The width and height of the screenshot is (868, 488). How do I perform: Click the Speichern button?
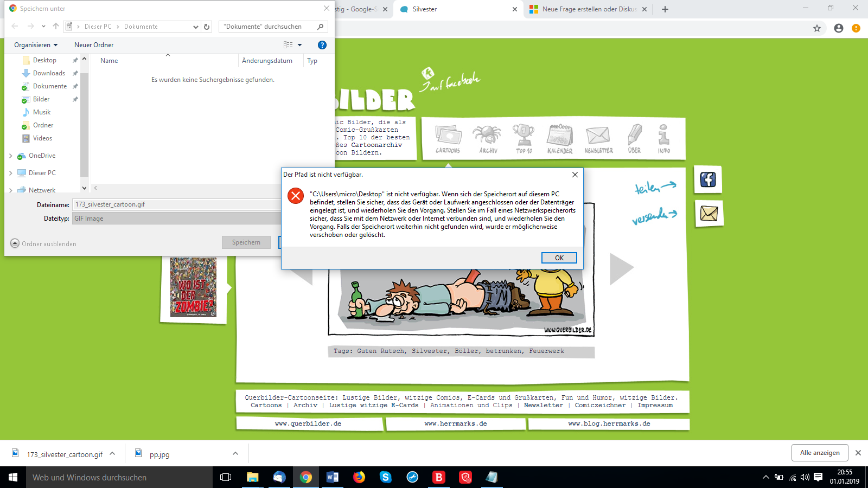246,242
